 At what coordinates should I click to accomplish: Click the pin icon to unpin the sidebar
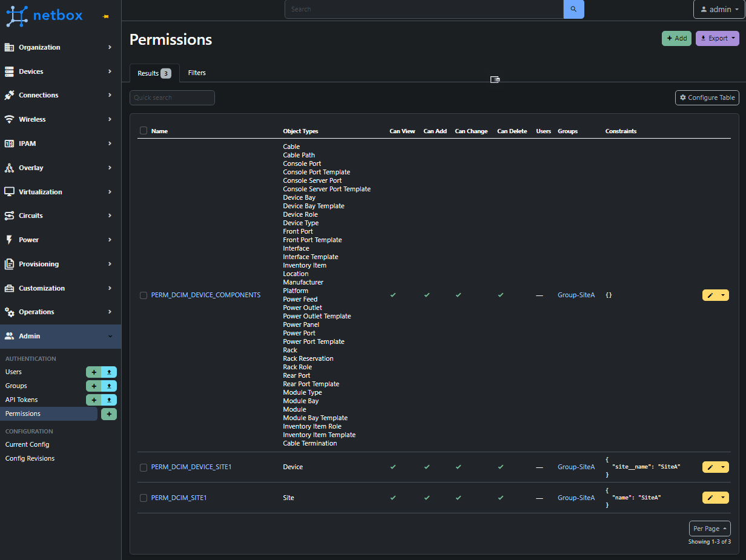click(x=104, y=17)
